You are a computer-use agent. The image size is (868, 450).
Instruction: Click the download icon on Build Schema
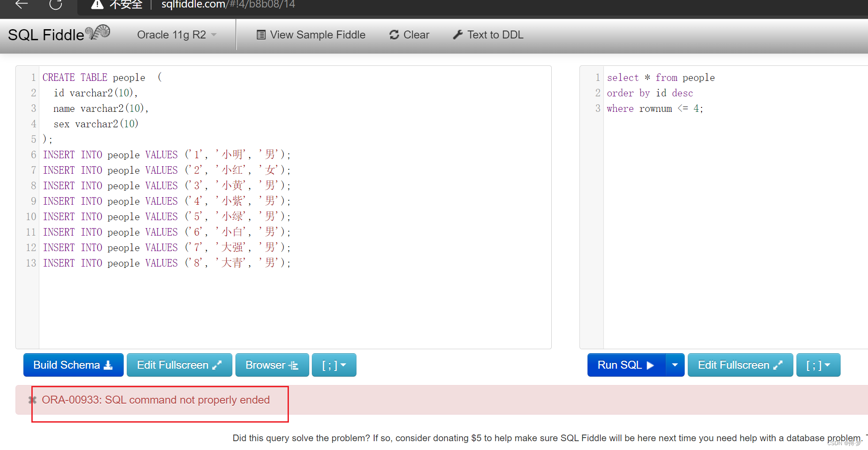[108, 365]
